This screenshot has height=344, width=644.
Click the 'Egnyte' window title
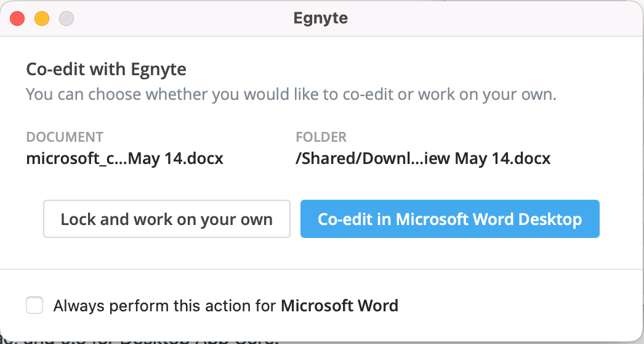[321, 18]
